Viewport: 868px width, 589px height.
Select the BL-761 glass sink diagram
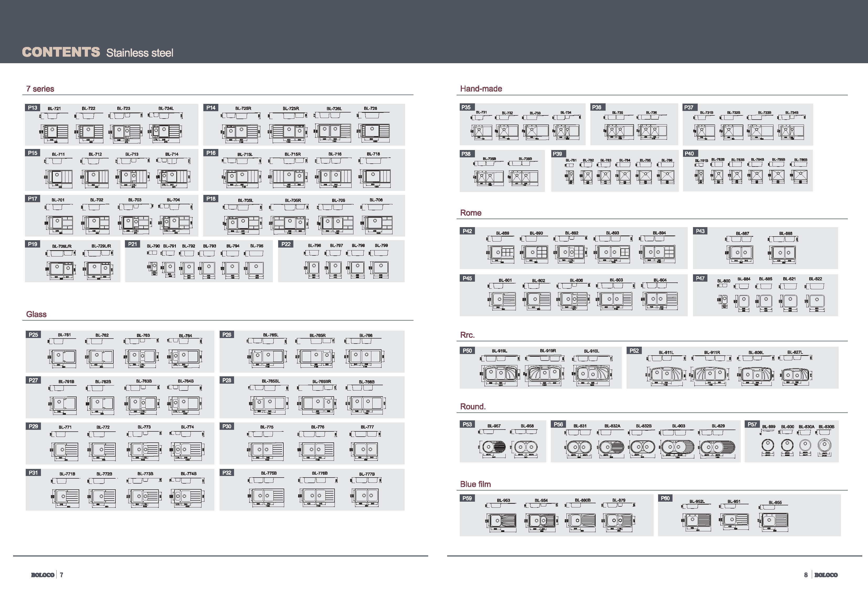pos(62,354)
